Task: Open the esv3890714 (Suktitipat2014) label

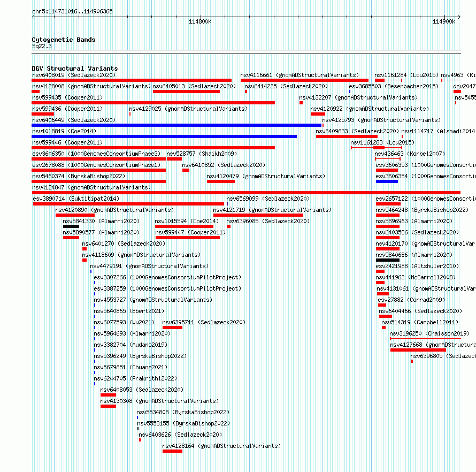Action: pos(76,199)
